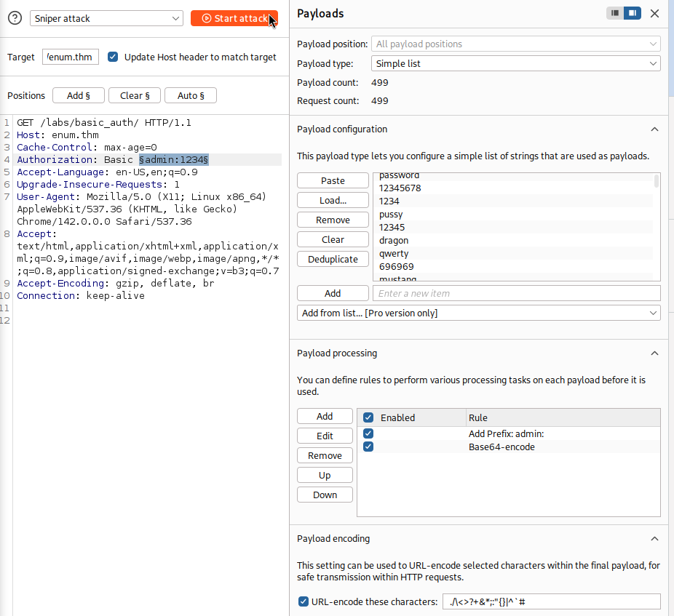Click Clear beside the payload list
The height and width of the screenshot is (616, 674).
coord(333,239)
